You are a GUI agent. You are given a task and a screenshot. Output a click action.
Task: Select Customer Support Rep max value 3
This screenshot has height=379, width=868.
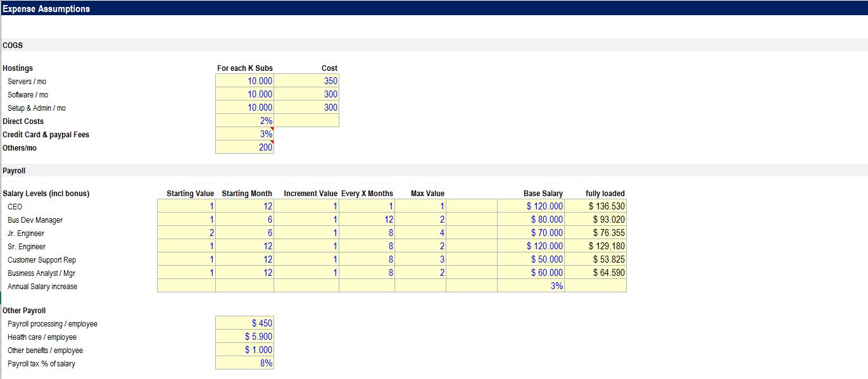420,259
